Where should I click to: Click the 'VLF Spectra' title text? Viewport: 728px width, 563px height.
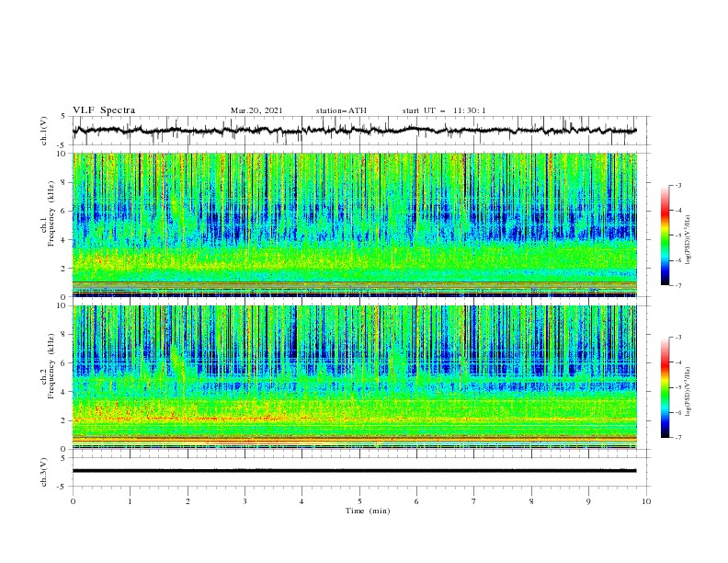pos(104,110)
